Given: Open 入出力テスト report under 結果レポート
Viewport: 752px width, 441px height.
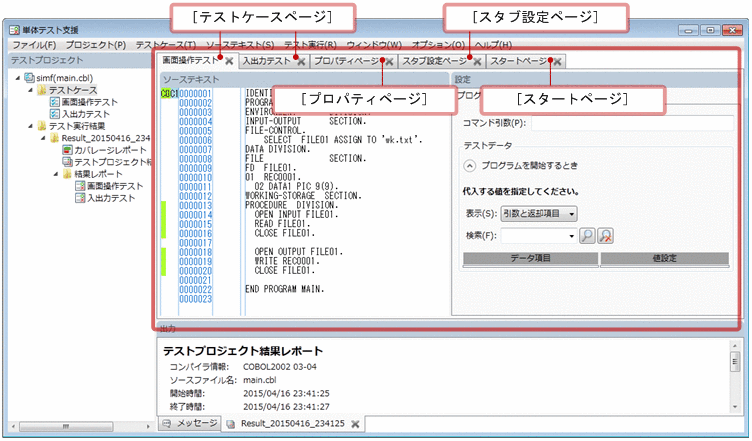Looking at the screenshot, I should pyautogui.click(x=111, y=198).
